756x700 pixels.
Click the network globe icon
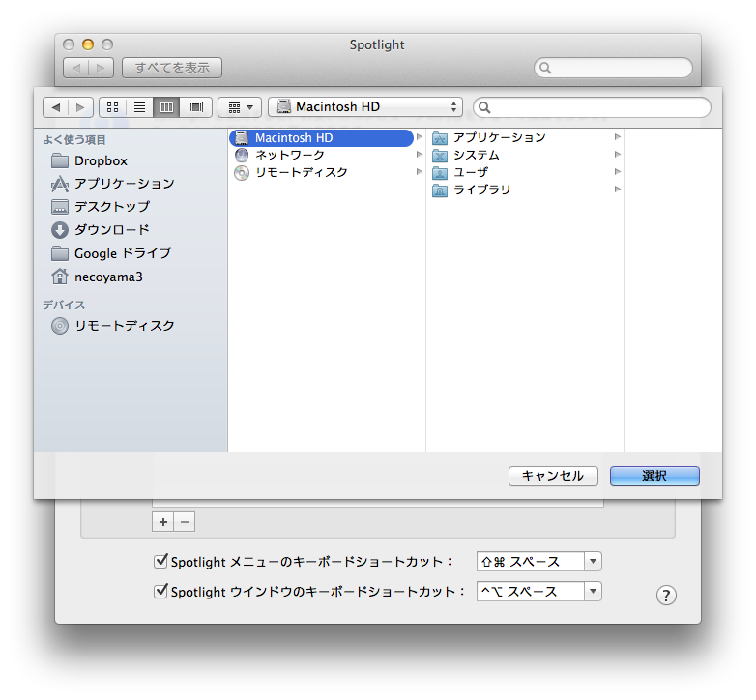click(x=242, y=156)
